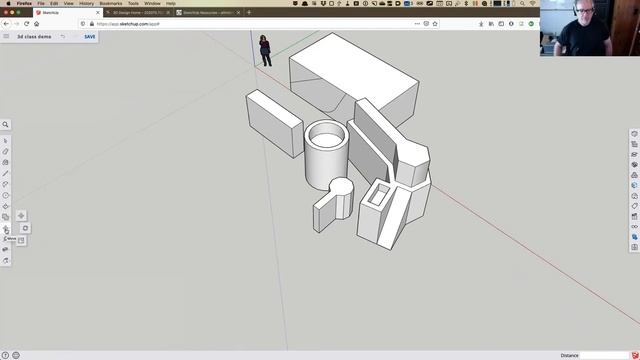Image resolution: width=640 pixels, height=360 pixels.
Task: Pick the Scale tool in the flyout
Action: click(x=21, y=240)
